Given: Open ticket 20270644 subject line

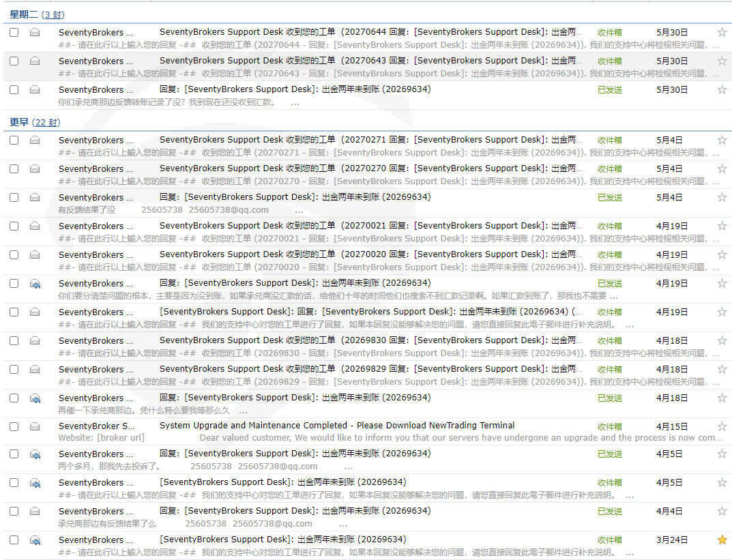Looking at the screenshot, I should pyautogui.click(x=370, y=32).
